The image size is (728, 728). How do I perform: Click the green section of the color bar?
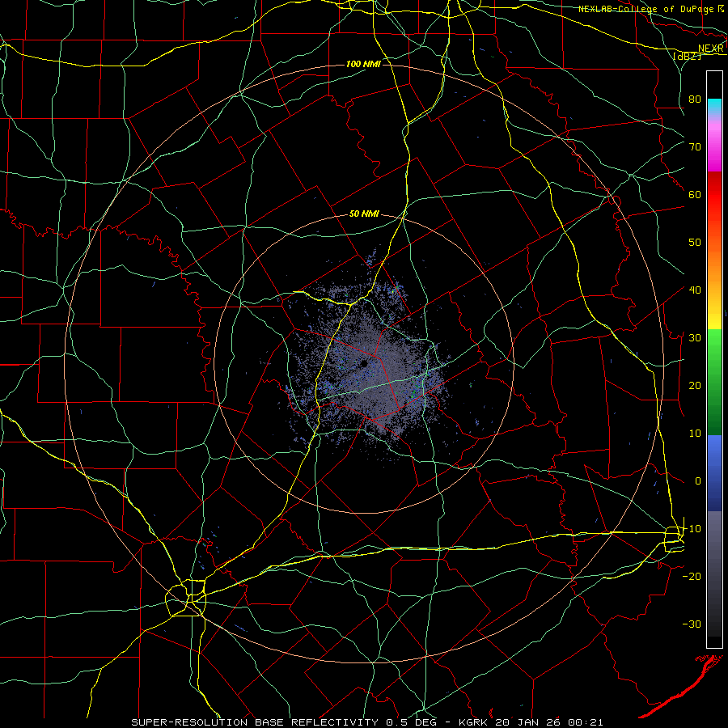tap(714, 382)
